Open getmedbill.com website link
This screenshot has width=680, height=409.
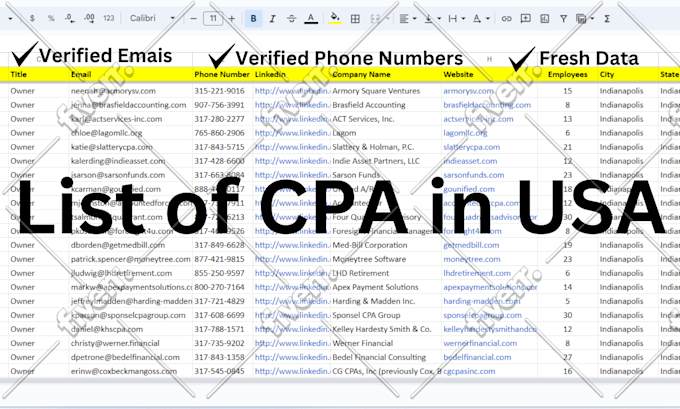pyautogui.click(x=471, y=245)
